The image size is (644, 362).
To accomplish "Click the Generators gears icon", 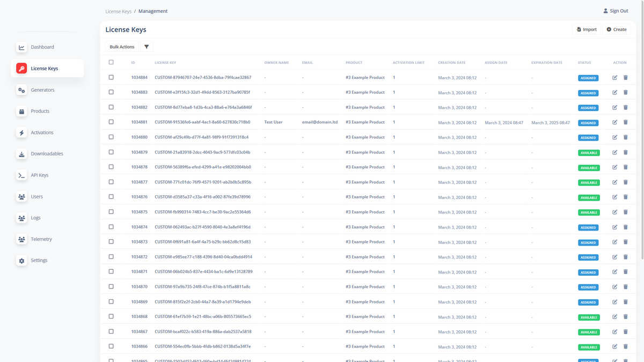I will click(21, 90).
